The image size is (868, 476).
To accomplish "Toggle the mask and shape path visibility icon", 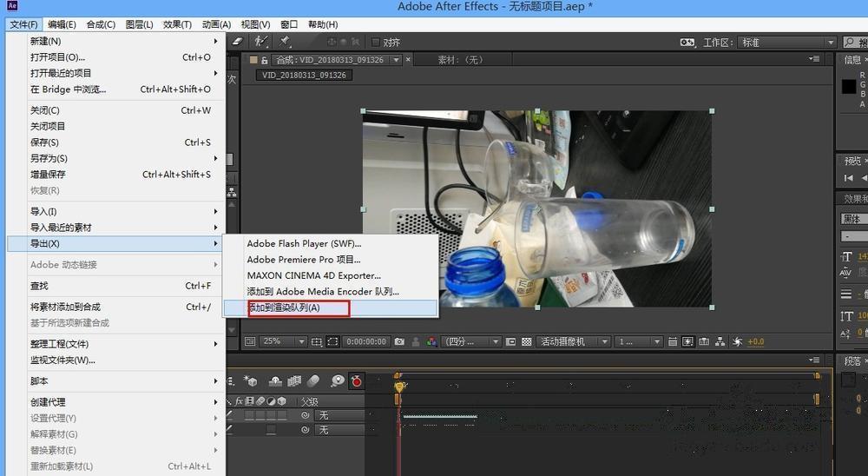I will click(332, 342).
